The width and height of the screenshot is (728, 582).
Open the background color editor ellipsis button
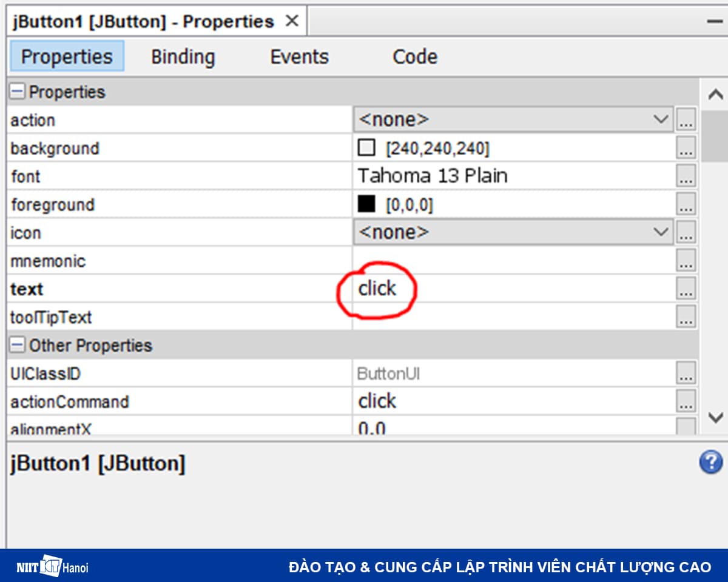pos(686,149)
